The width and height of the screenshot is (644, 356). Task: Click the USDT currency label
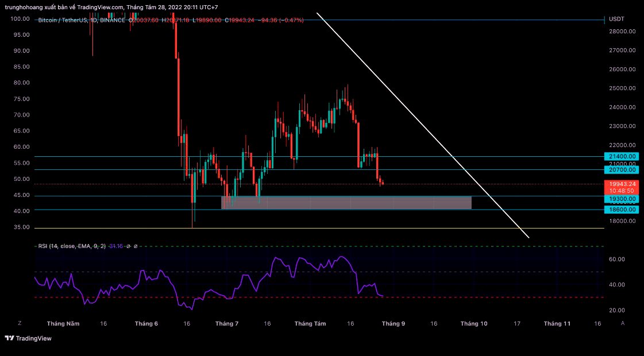pos(616,19)
